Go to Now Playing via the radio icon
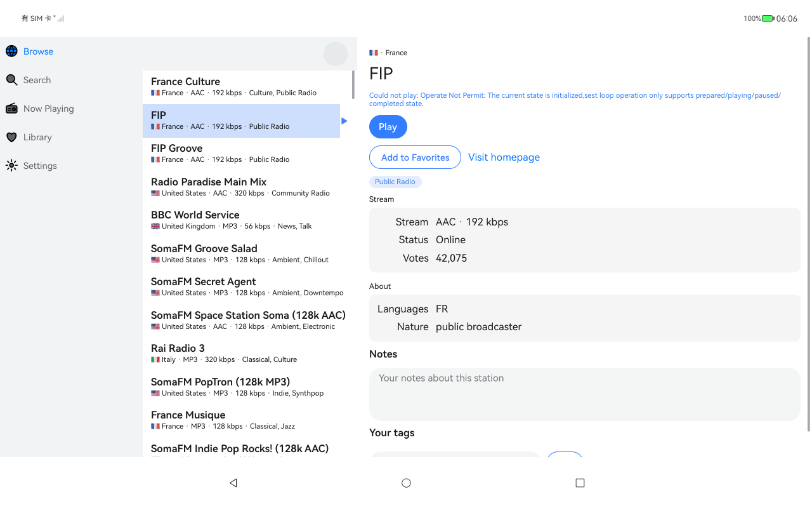812x508 pixels. [x=11, y=109]
